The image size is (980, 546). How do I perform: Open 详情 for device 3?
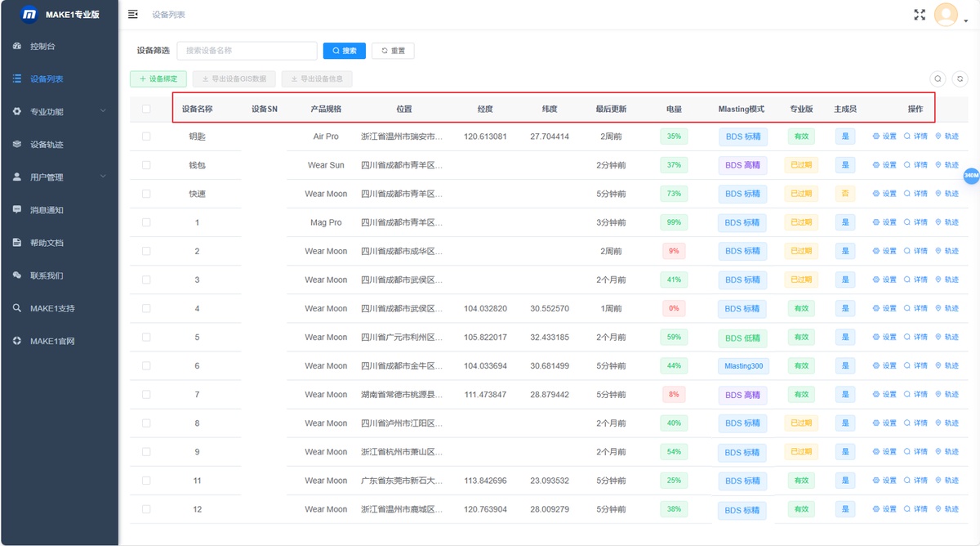pos(915,280)
